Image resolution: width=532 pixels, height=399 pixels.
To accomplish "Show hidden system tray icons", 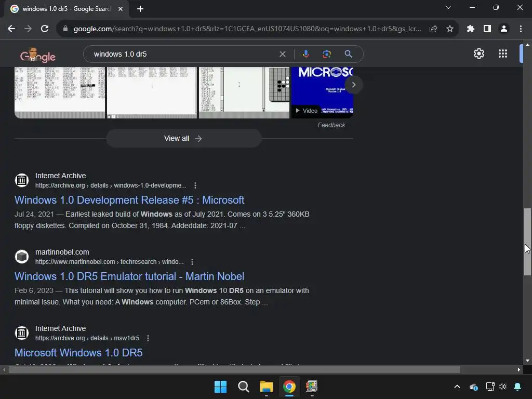I will (457, 387).
